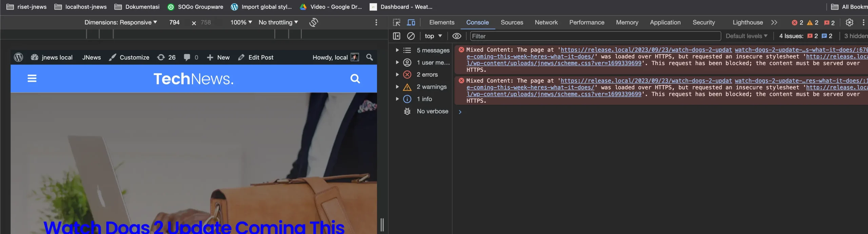Open the Default levels dropdown
Image resolution: width=868 pixels, height=234 pixels.
(x=746, y=36)
